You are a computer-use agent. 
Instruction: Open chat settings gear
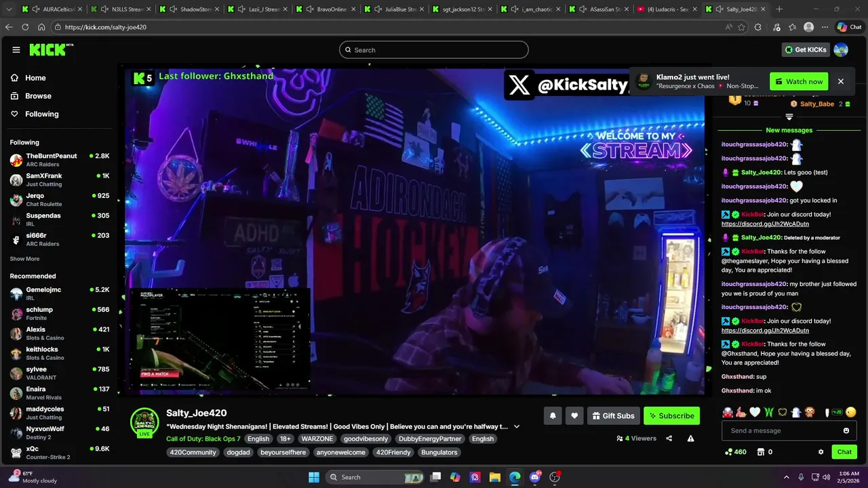click(x=821, y=452)
